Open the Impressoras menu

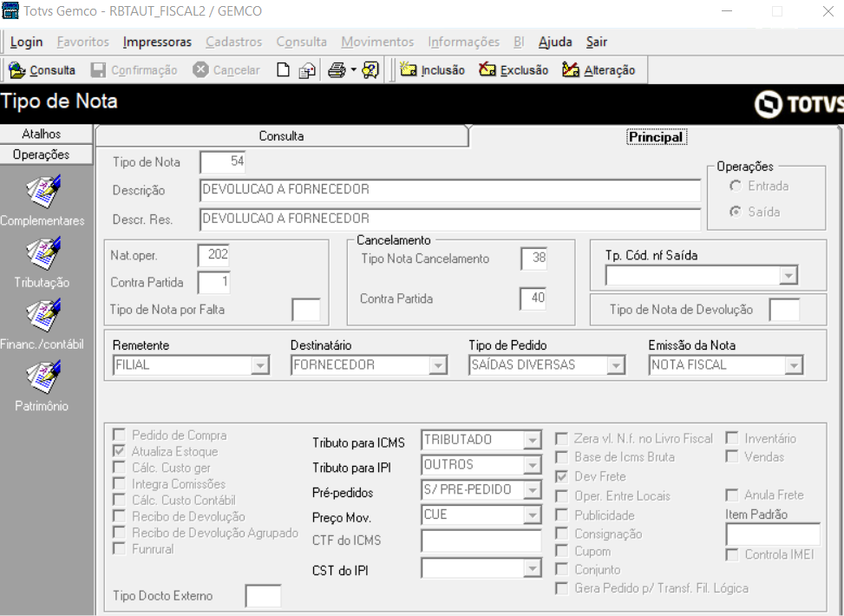(157, 42)
